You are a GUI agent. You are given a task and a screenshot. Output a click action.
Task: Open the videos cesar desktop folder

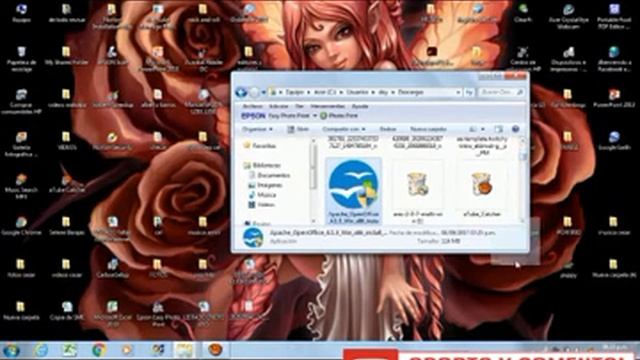click(x=67, y=268)
